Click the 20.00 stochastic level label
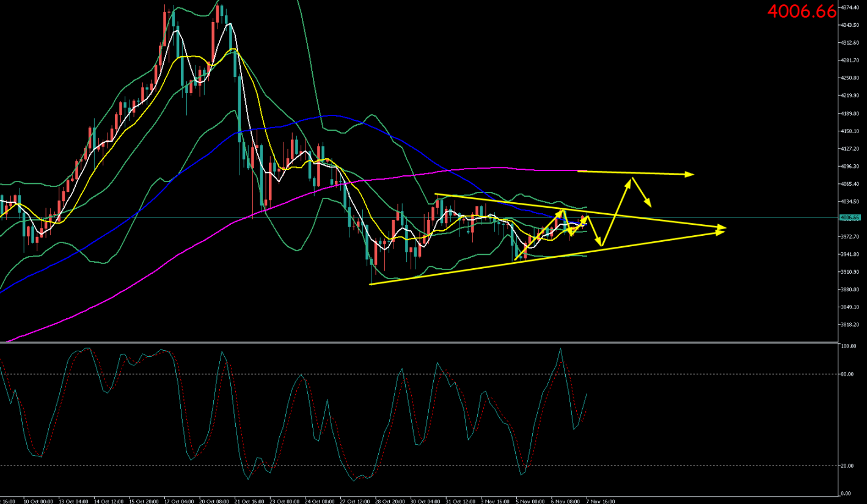867x504 pixels. click(x=846, y=466)
